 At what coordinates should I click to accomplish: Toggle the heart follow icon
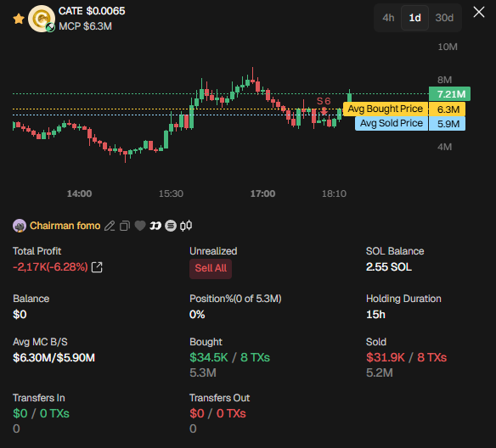(x=140, y=226)
